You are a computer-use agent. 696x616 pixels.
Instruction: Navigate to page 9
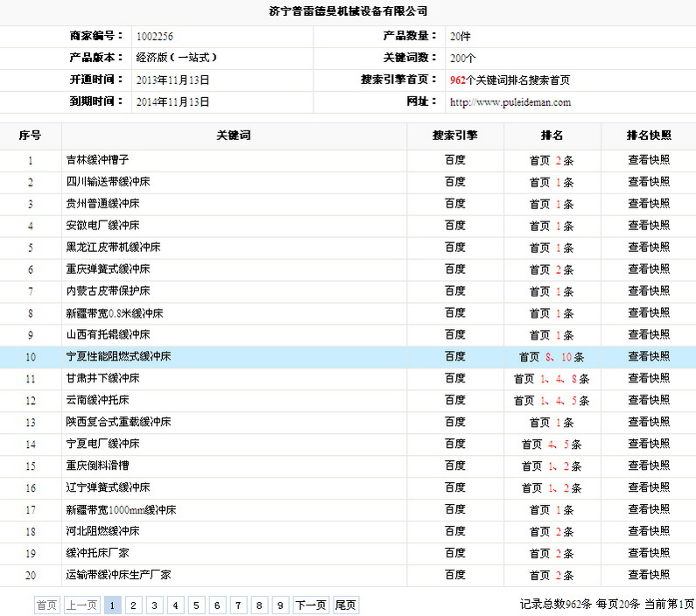click(x=280, y=605)
